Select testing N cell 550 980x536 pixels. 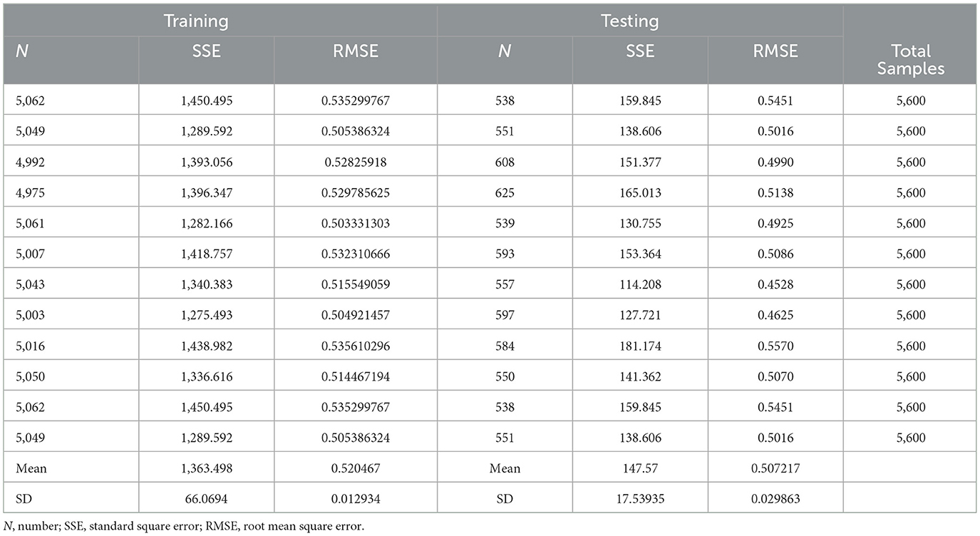(505, 377)
